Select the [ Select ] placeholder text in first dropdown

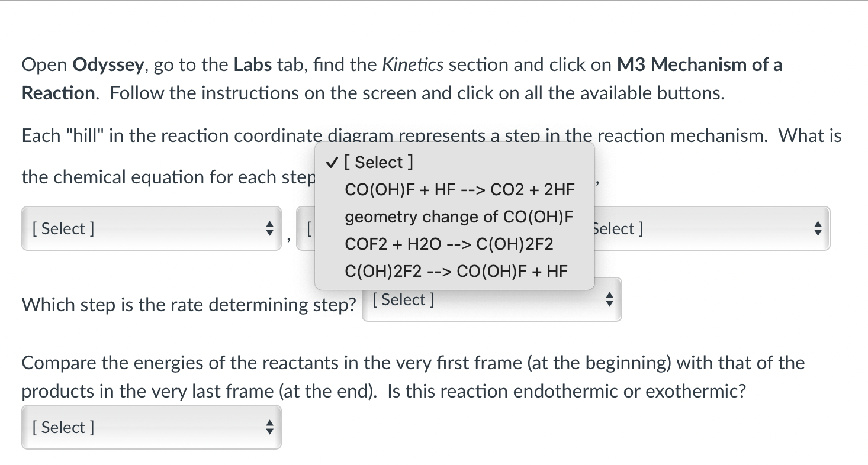(63, 228)
